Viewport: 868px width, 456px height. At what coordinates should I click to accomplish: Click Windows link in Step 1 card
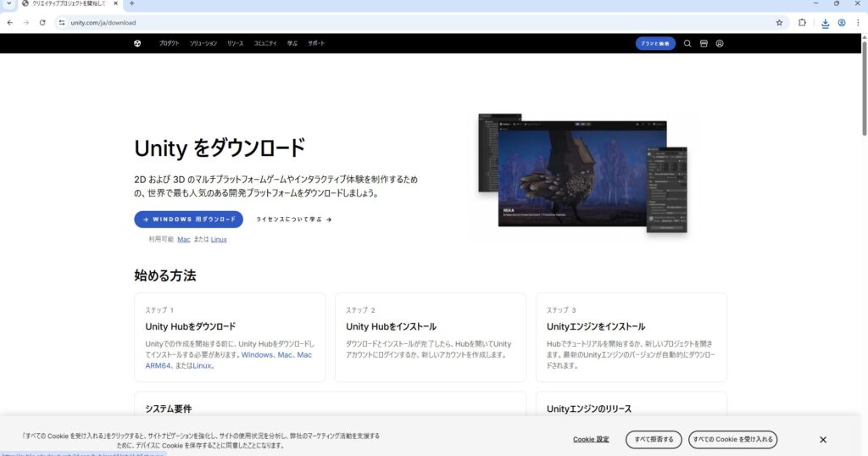[x=257, y=355]
